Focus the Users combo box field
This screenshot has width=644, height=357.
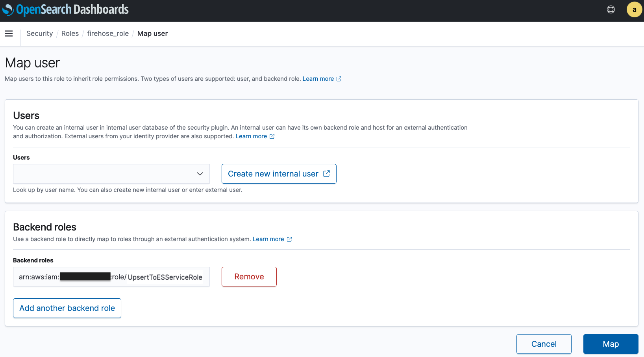click(111, 174)
